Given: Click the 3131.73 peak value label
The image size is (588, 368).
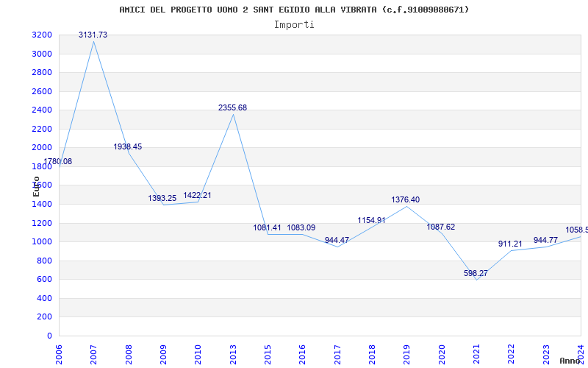Looking at the screenshot, I should coord(93,35).
